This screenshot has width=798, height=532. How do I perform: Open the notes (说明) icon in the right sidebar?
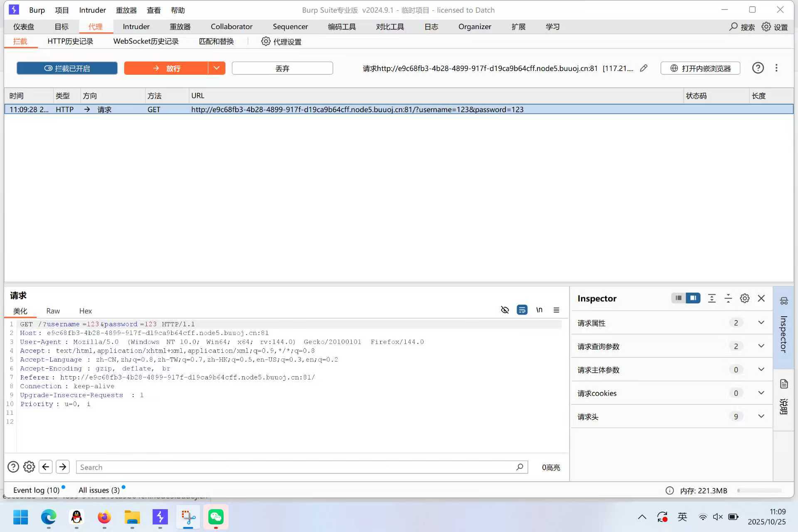tap(784, 384)
